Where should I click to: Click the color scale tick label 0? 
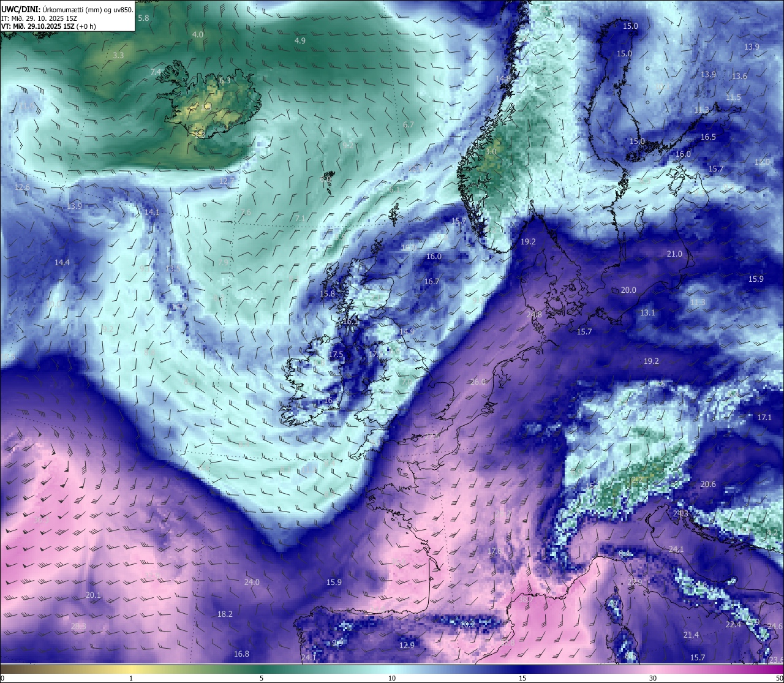pos(2,678)
